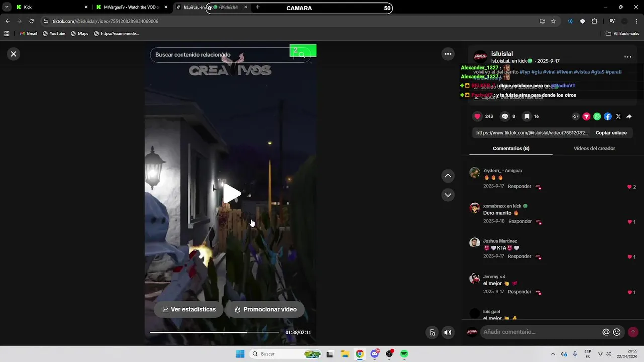Open the three-dot menu beside isluislal profile
Viewport: 644px width, 362px height.
627,57
